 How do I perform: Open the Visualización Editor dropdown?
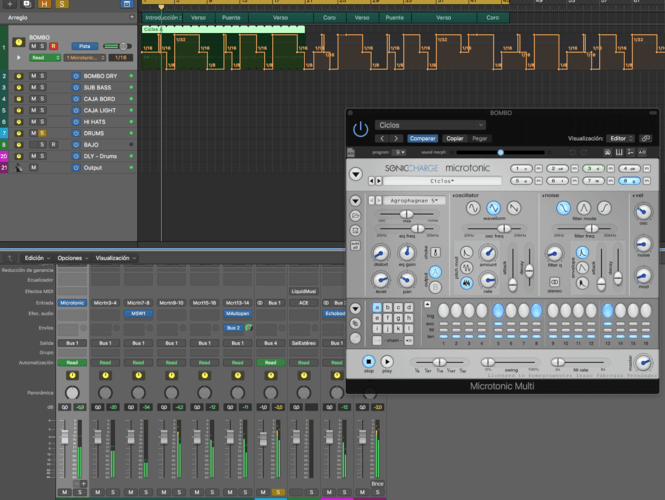(x=621, y=139)
